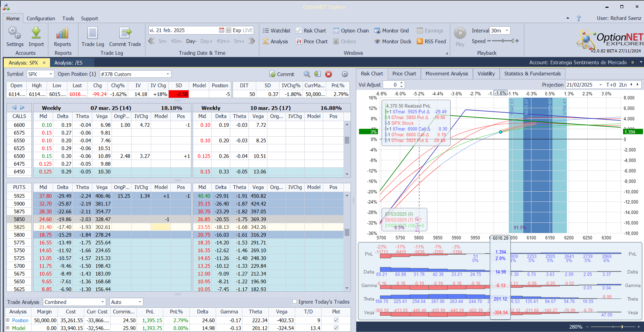This screenshot has height=332, width=644.
Task: Click the puts table vertical scrollbar thumb
Action: 347,232
